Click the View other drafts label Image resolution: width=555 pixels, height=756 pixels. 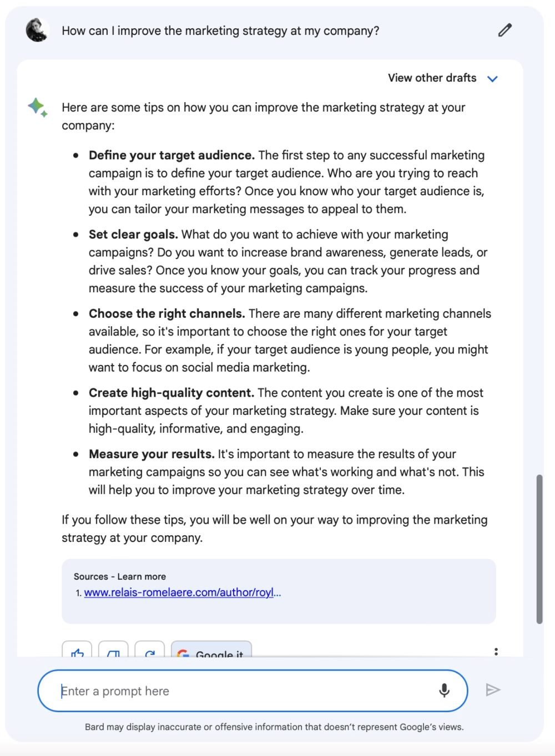[x=432, y=78]
